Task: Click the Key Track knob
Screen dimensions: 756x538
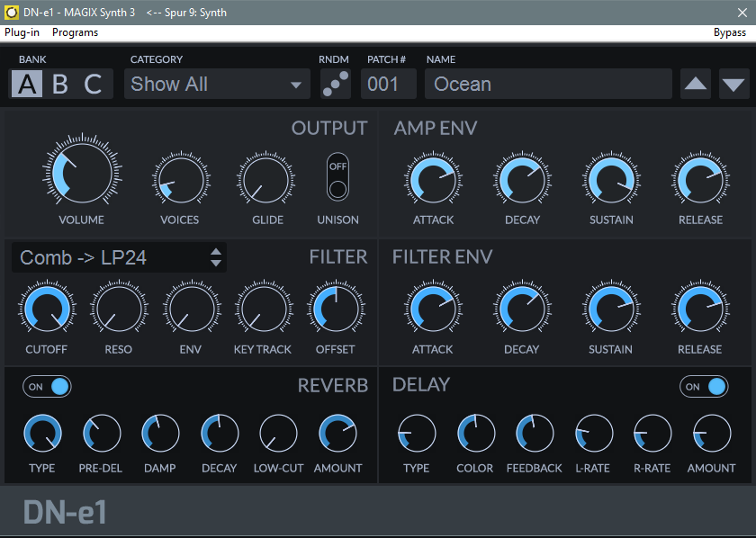Action: (264, 309)
